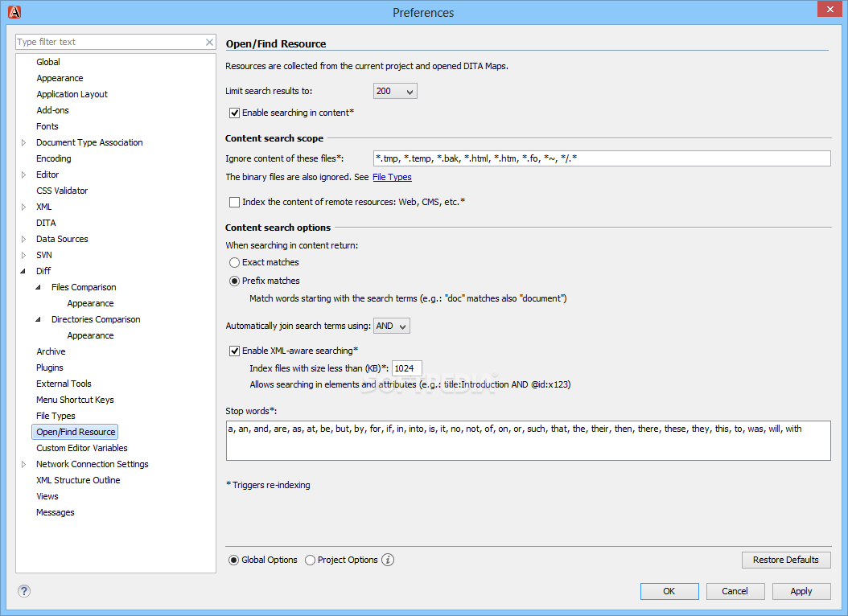The width and height of the screenshot is (848, 616).
Task: Open Plugins preferences page
Action: (x=50, y=368)
